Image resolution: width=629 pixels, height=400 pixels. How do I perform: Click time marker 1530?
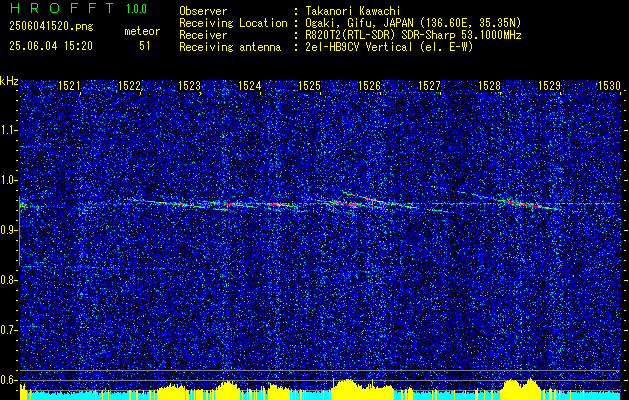pyautogui.click(x=609, y=85)
